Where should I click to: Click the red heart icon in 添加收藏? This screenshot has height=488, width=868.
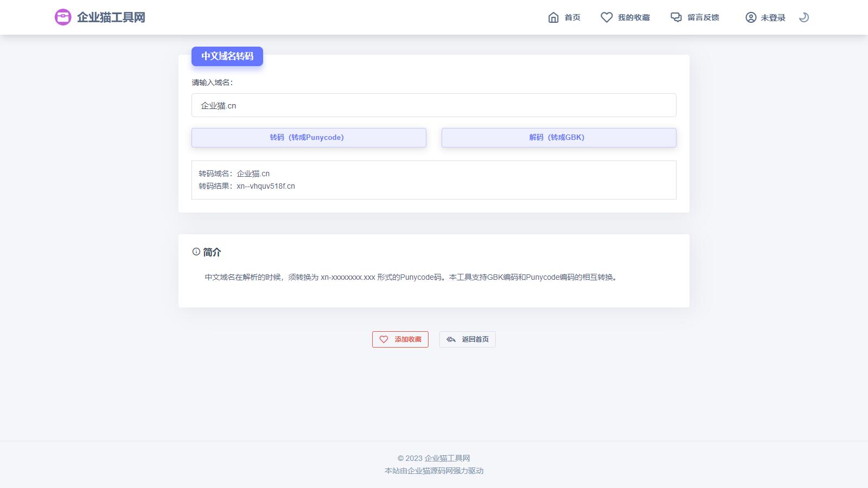pyautogui.click(x=384, y=339)
